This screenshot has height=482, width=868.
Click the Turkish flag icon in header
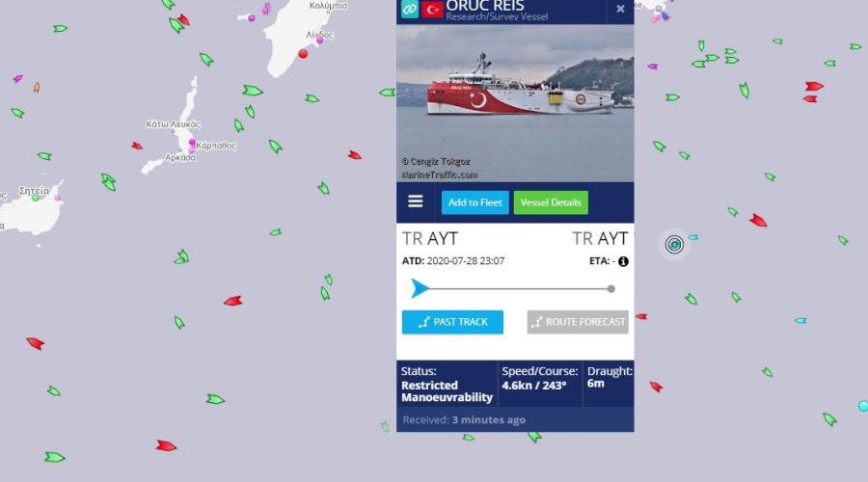pos(432,10)
